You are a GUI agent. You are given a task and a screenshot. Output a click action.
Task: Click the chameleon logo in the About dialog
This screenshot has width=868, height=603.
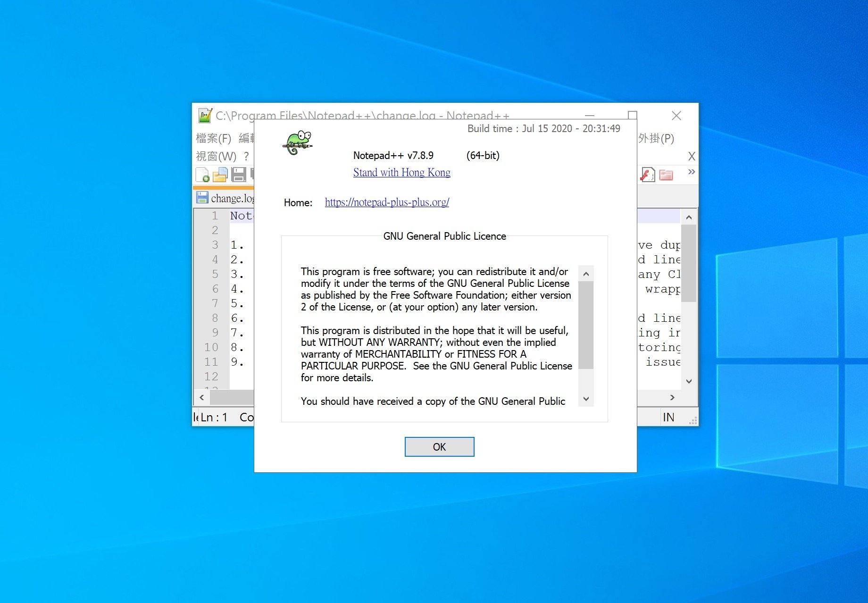click(298, 142)
